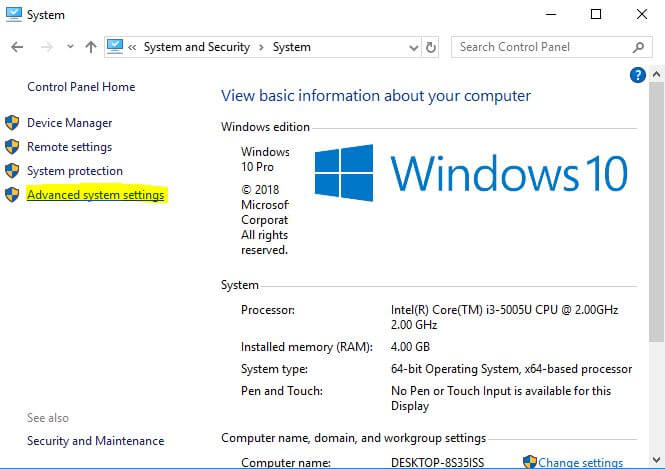
Task: Go back using the back arrow
Action: click(x=17, y=47)
